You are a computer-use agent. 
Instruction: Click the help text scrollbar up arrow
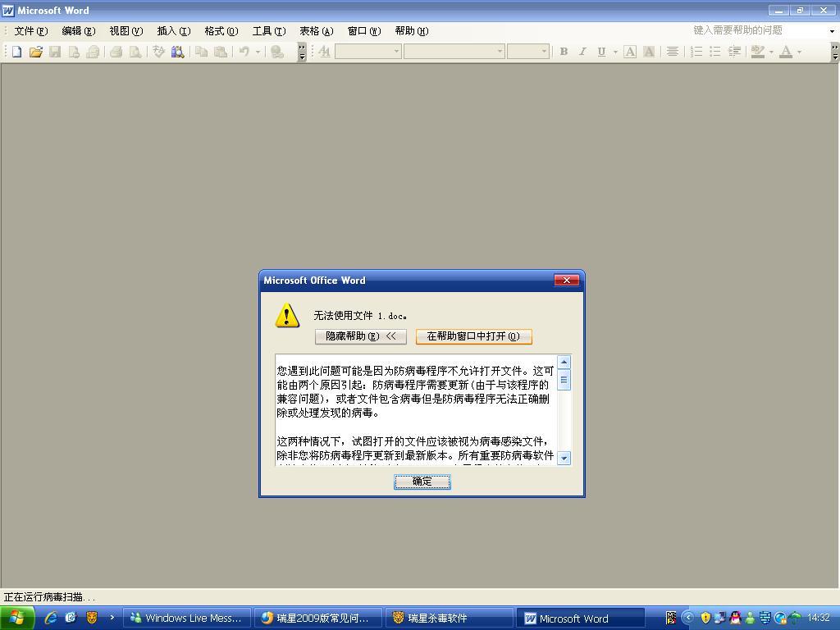[564, 362]
